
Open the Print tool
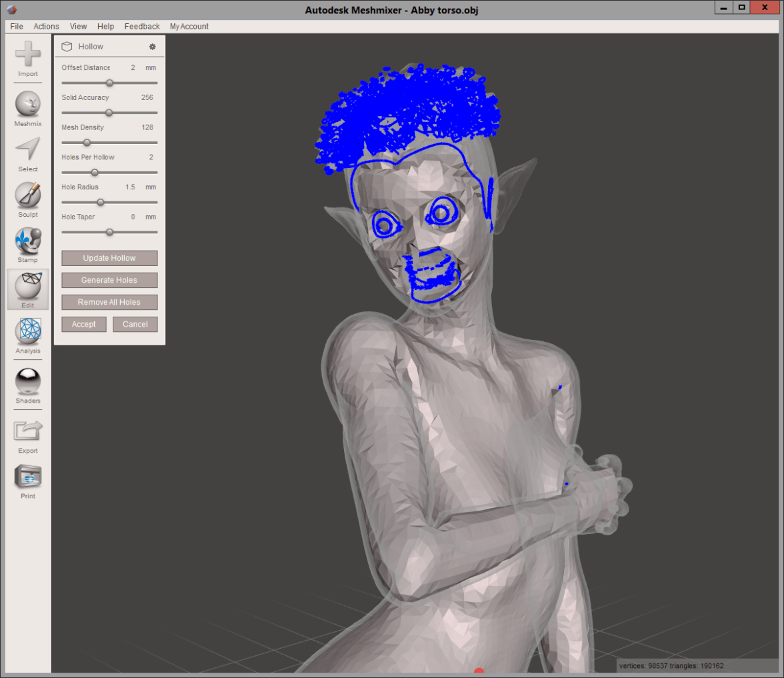[x=27, y=477]
